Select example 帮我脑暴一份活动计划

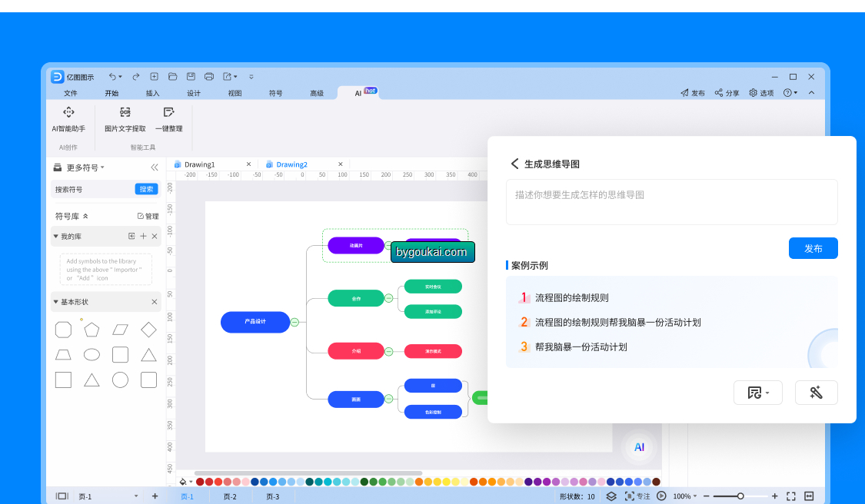[581, 346]
